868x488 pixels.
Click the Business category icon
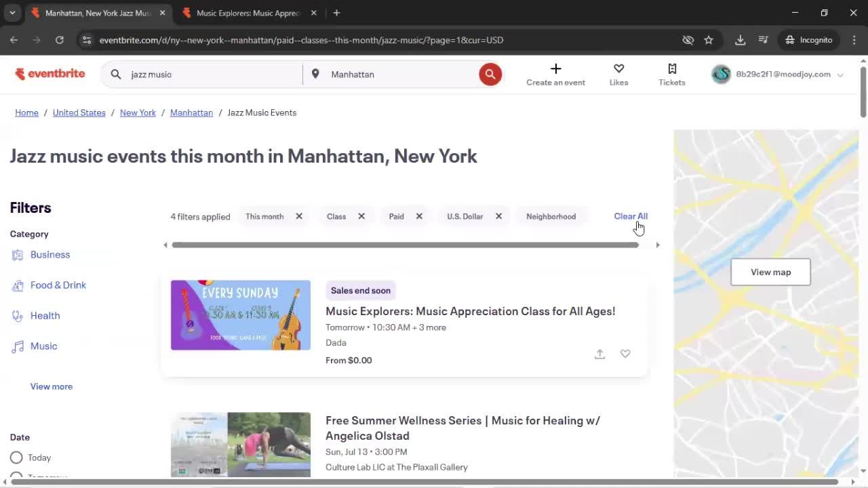pyautogui.click(x=18, y=255)
